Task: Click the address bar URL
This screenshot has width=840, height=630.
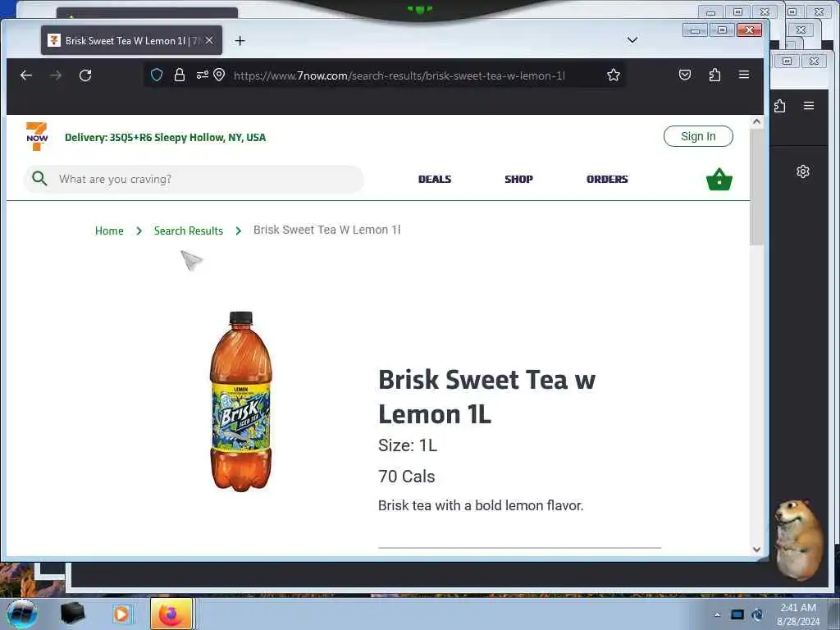Action: [399, 75]
